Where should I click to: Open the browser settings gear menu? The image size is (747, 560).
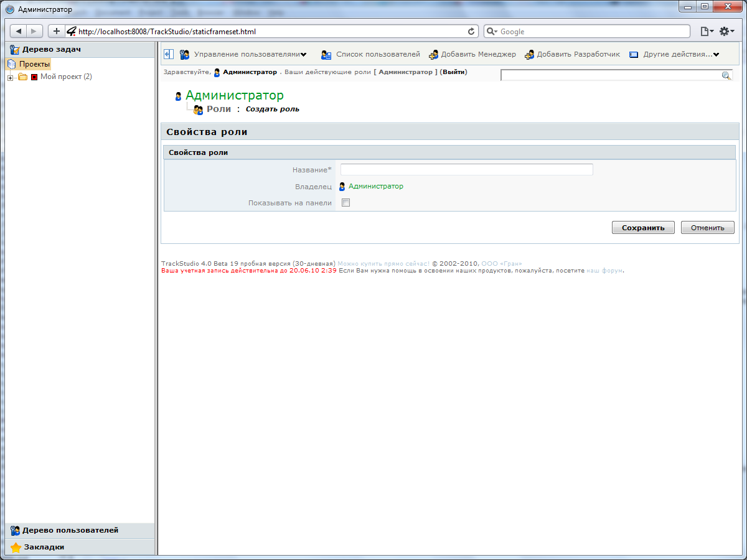(726, 31)
